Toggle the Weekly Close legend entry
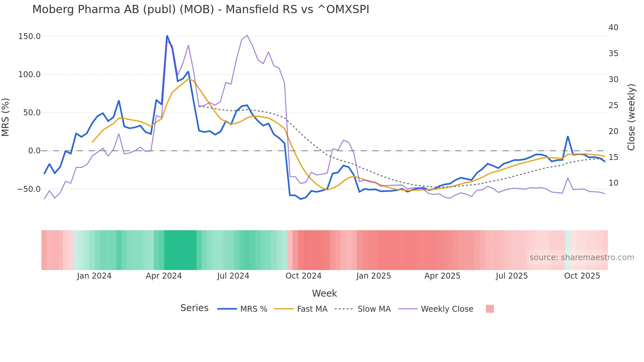 coord(436,309)
